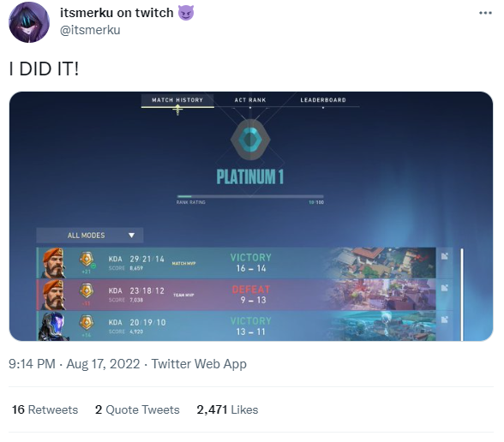Open details icon for the 13–11 victory match

pos(445,320)
